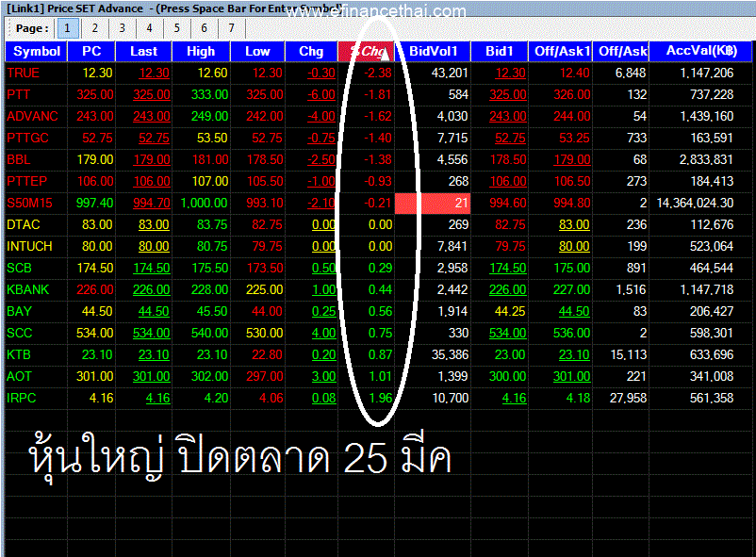Image resolution: width=756 pixels, height=557 pixels.
Task: Switch to page 6
Action: 204,28
